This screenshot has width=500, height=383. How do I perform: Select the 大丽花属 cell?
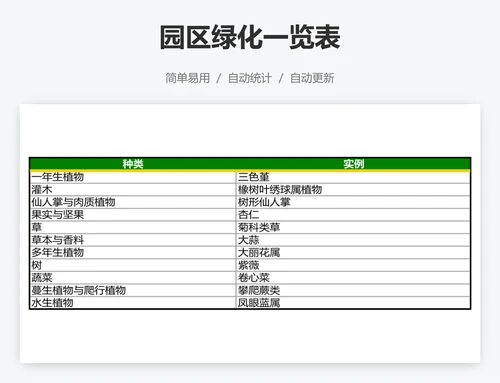(x=353, y=253)
